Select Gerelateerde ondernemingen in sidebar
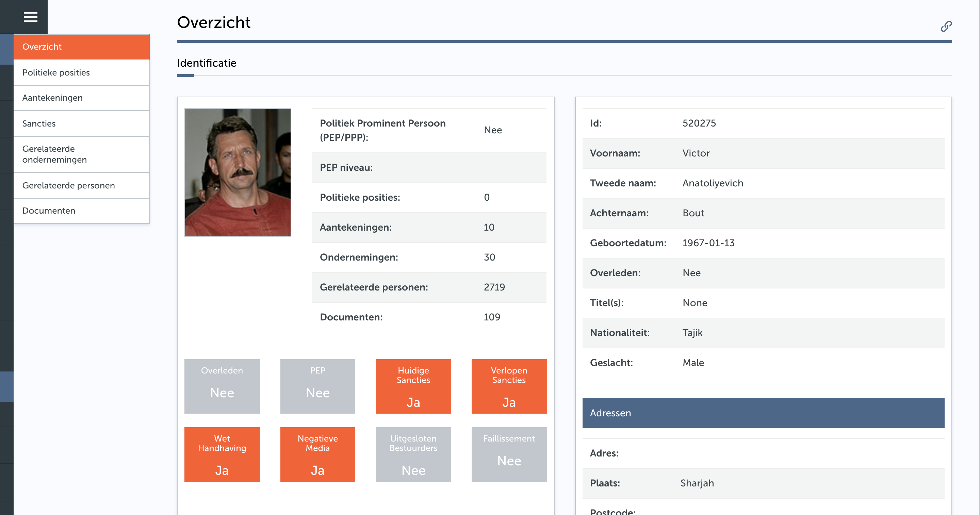 tap(81, 154)
